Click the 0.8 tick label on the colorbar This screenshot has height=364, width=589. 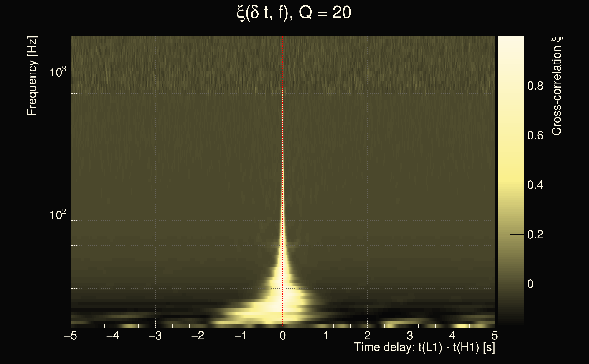tap(535, 86)
